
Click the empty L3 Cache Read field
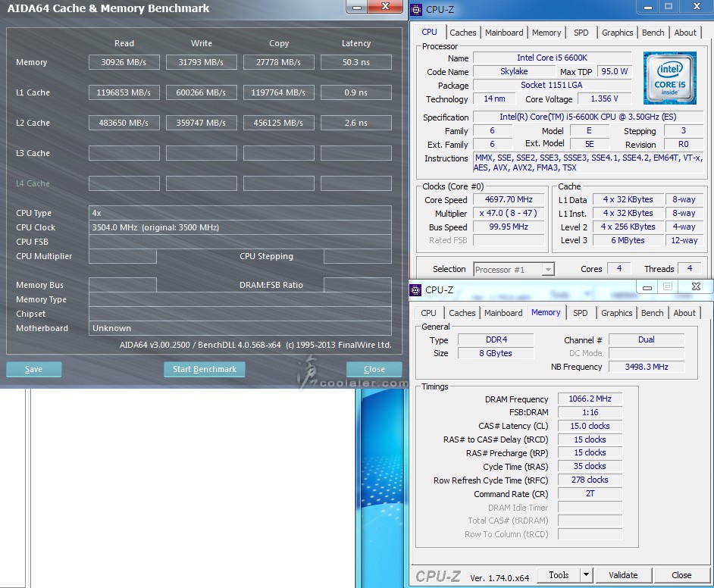pos(124,153)
